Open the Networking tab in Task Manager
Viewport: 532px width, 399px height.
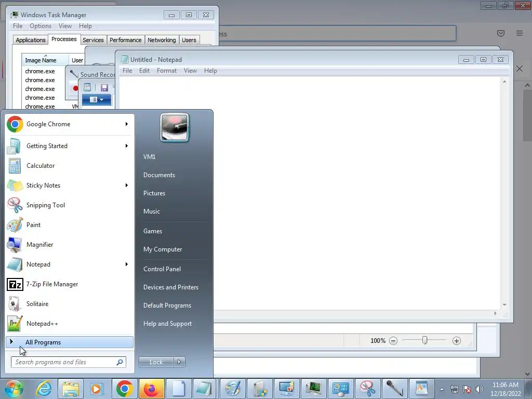coord(162,40)
